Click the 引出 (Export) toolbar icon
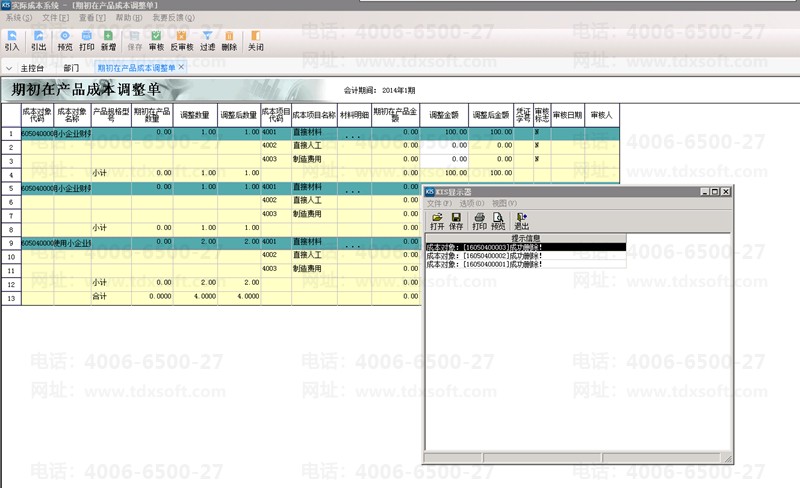 click(38, 40)
